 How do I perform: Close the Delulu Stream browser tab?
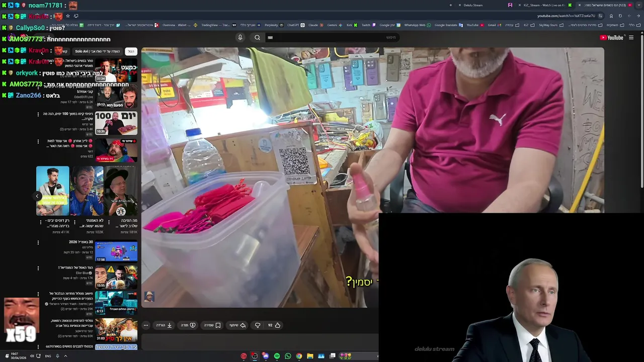pos(460,5)
